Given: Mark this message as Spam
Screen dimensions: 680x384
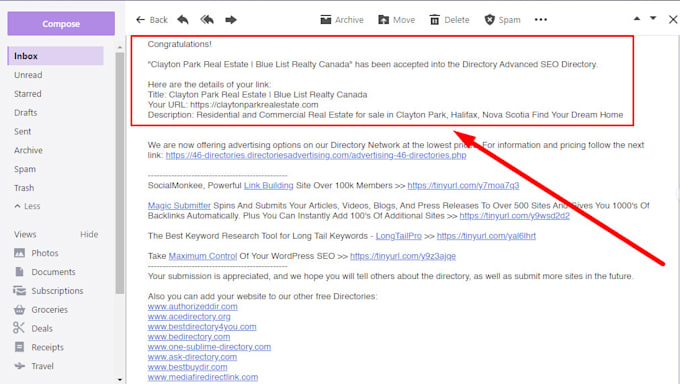Looking at the screenshot, I should (502, 20).
